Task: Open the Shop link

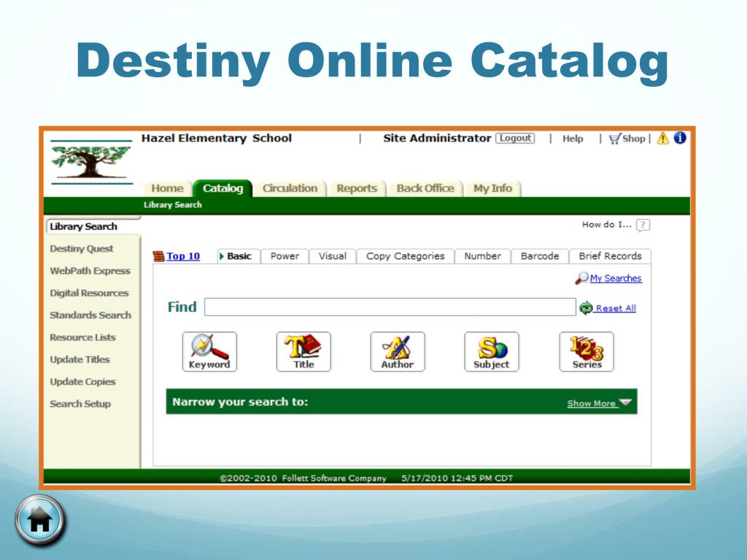Action: coord(634,139)
